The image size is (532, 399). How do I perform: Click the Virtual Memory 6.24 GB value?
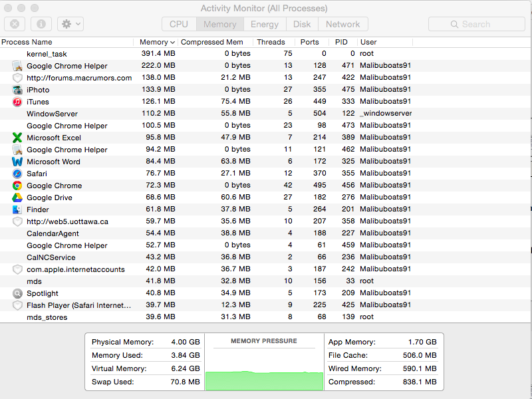(186, 368)
